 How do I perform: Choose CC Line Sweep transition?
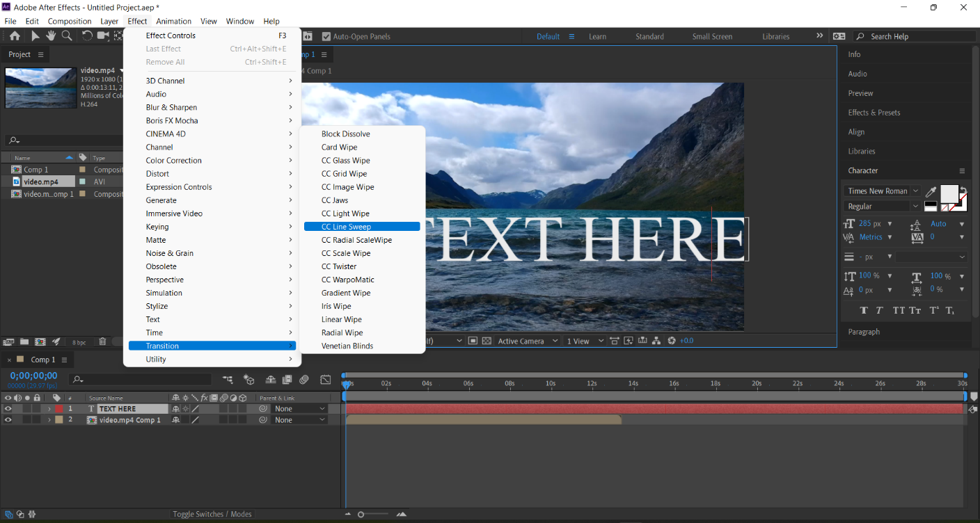[x=362, y=227]
